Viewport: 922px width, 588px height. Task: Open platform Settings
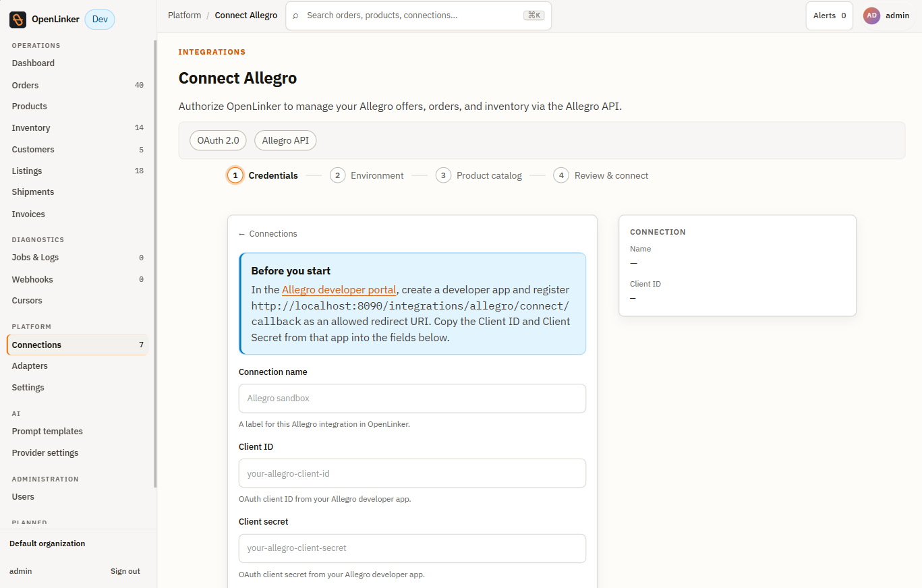[x=78, y=387]
